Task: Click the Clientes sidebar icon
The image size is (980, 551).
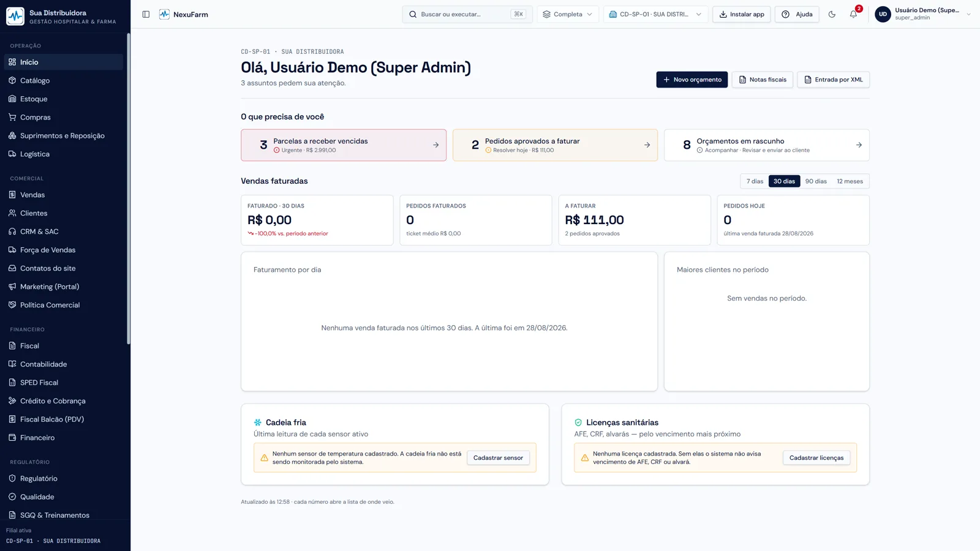Action: tap(12, 213)
